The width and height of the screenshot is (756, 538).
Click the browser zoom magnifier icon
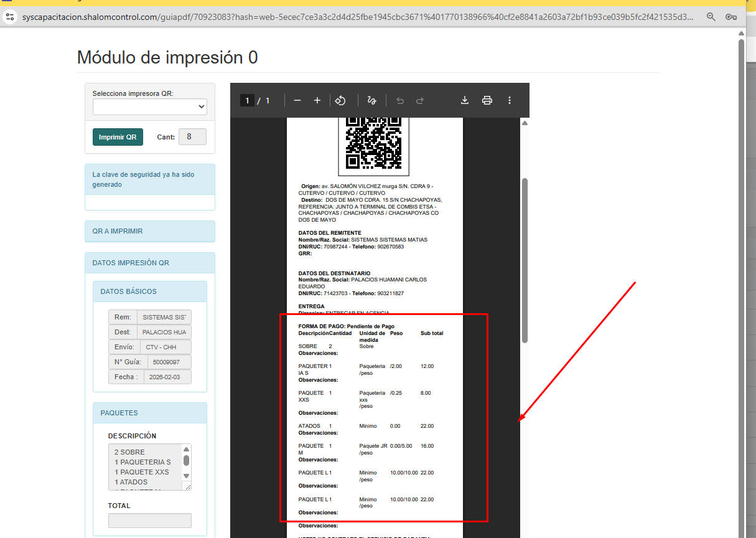[711, 17]
